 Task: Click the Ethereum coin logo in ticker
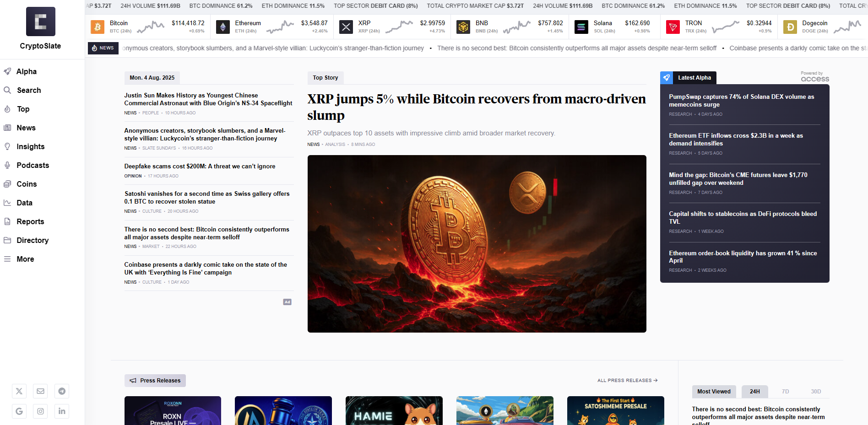[223, 27]
